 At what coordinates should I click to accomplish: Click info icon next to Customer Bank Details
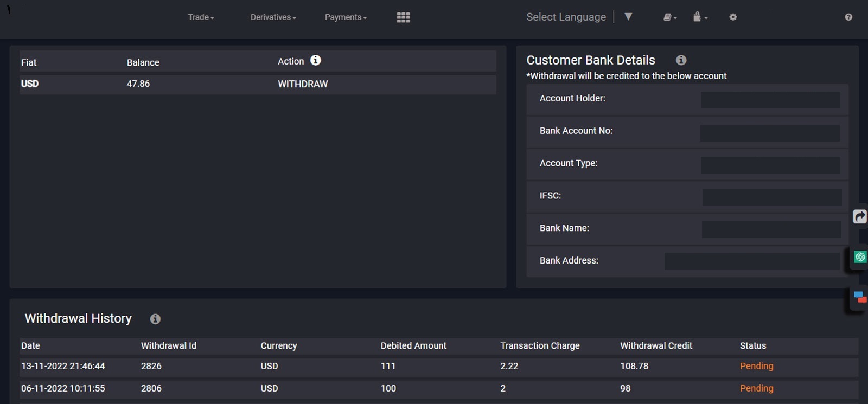(x=681, y=60)
